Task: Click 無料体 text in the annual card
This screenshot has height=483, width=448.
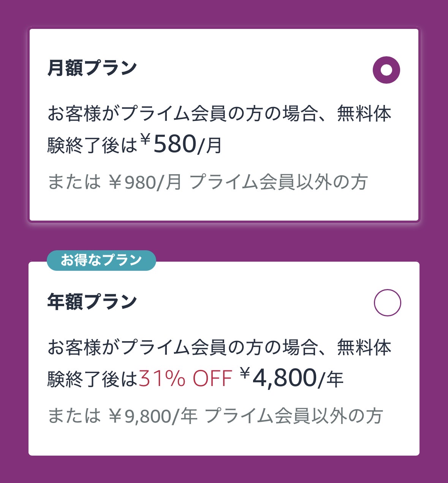Action: pos(364,347)
